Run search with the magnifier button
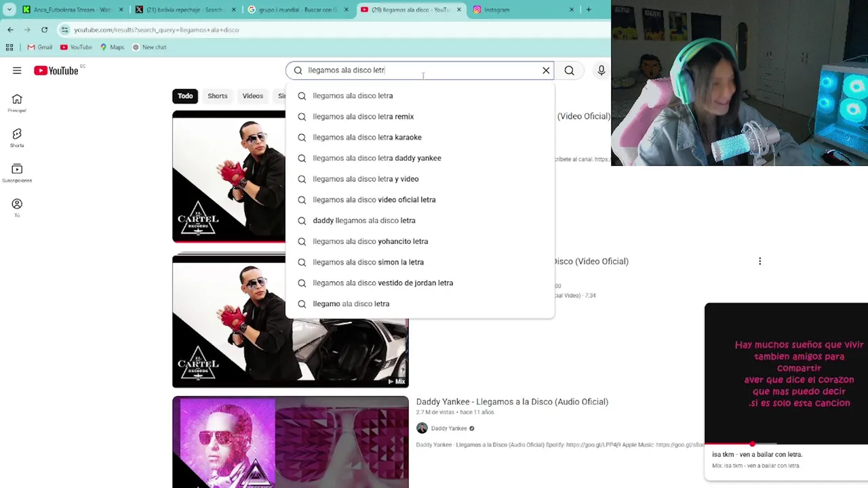868x488 pixels. click(570, 70)
